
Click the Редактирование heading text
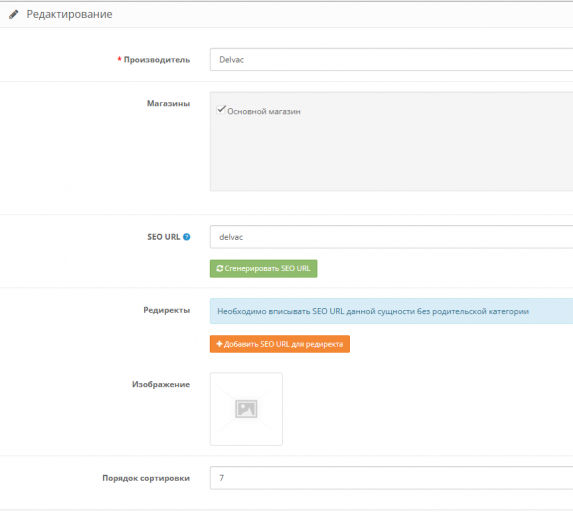(x=69, y=14)
